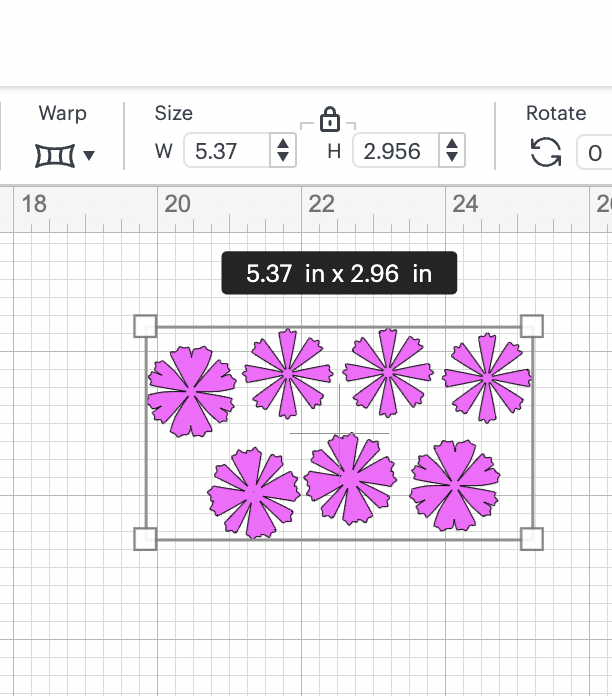Decrease height using the down stepper arrow
Screen dimensions: 612x696
(452, 158)
